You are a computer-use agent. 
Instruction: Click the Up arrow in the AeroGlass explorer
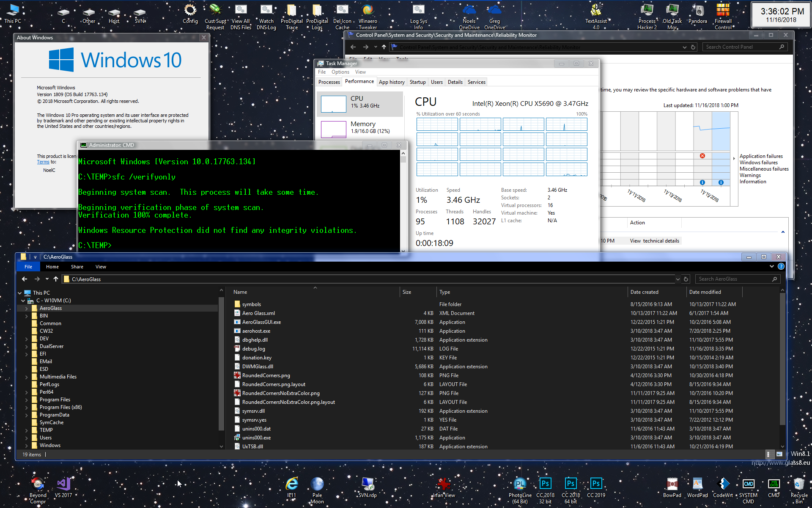tap(56, 279)
